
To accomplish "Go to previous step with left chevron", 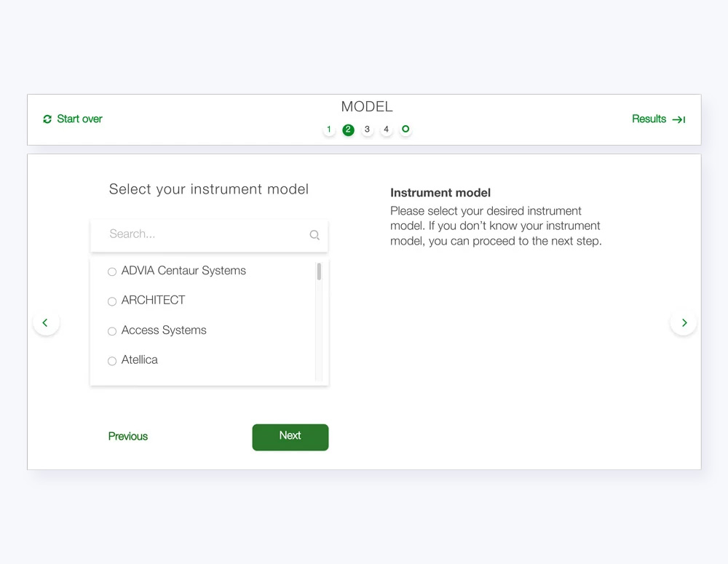I will click(46, 322).
